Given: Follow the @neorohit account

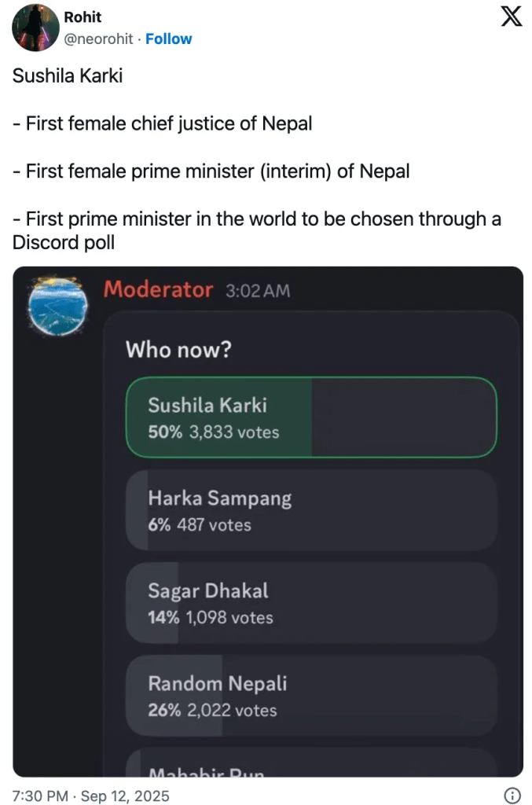Looking at the screenshot, I should click(168, 39).
